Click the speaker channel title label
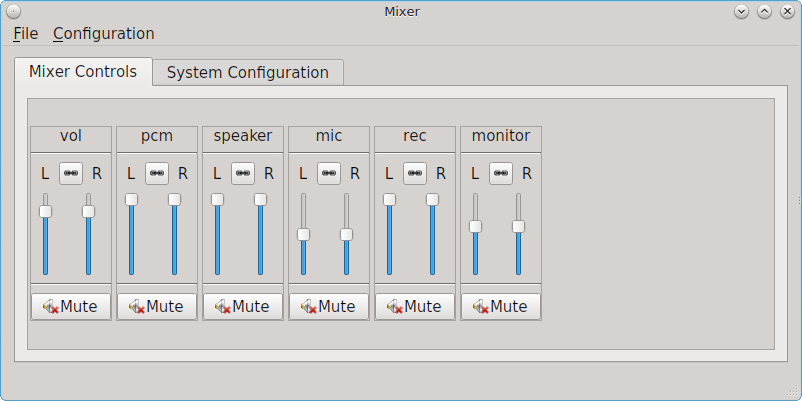 coord(243,137)
